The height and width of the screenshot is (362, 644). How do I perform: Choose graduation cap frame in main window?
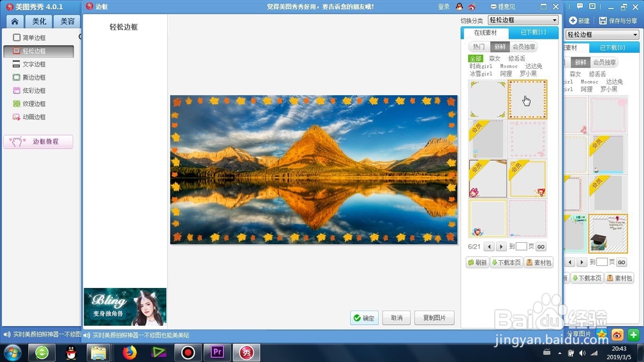click(x=608, y=234)
